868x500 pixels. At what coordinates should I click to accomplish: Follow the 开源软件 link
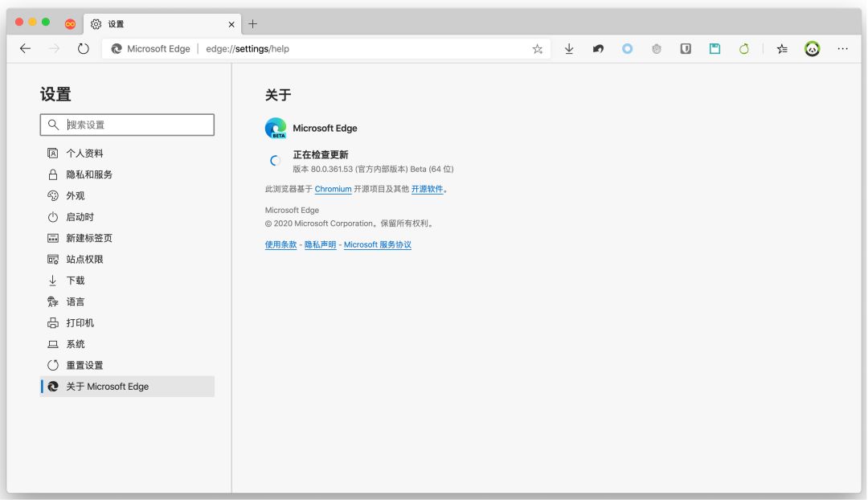(x=427, y=189)
